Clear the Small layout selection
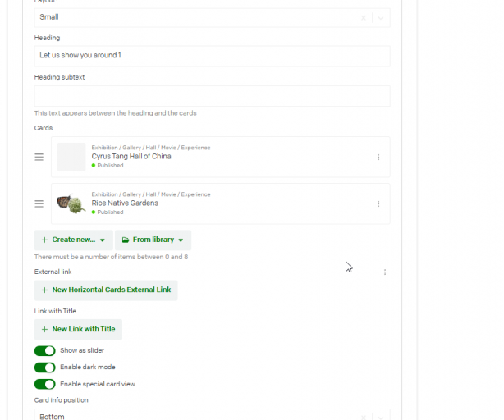This screenshot has width=504, height=420. [x=363, y=18]
